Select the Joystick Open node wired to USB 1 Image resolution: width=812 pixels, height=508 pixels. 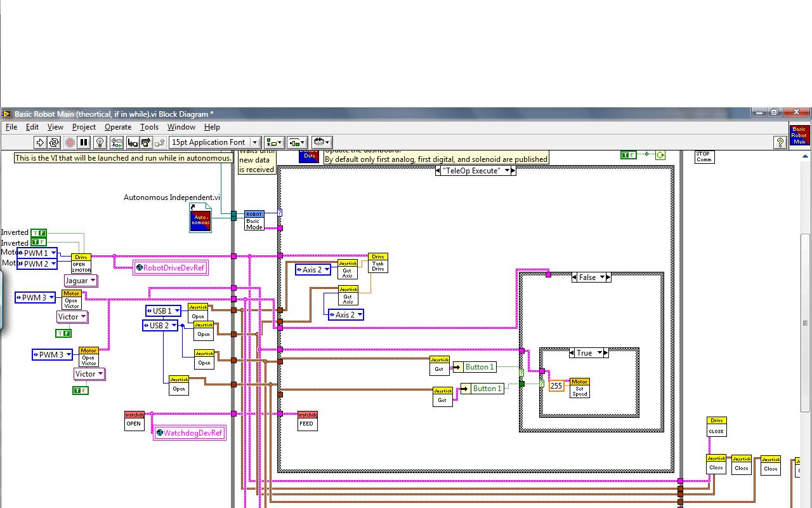(x=198, y=312)
